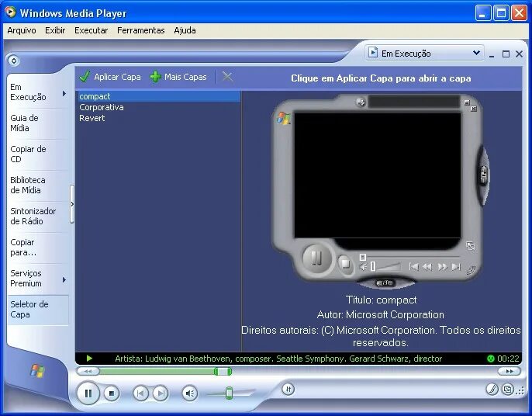The image size is (532, 416).
Task: Click the seek bar position thumb
Action: [x=223, y=372]
